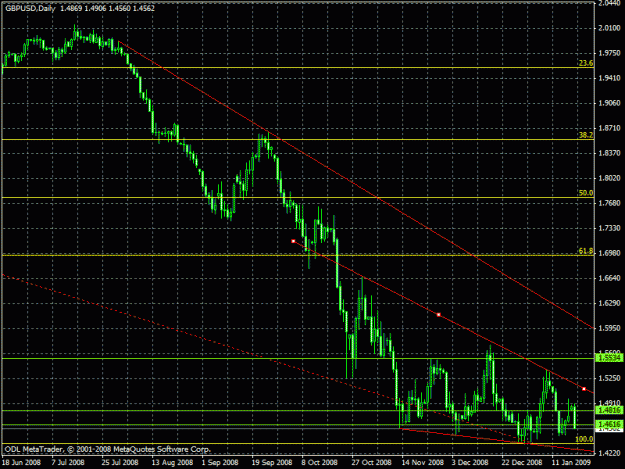Click the 8 Oct 2008 date label
Image resolution: width=625 pixels, height=469 pixels.
click(x=319, y=462)
